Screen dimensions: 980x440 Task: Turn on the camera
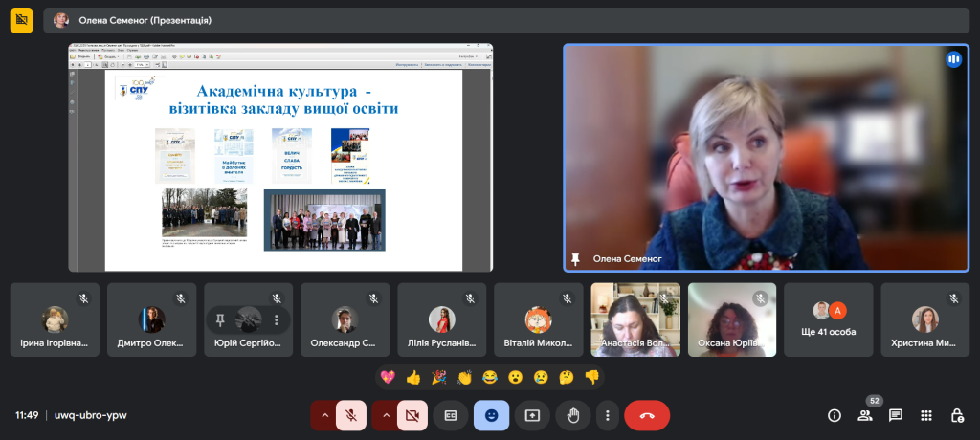click(x=412, y=415)
